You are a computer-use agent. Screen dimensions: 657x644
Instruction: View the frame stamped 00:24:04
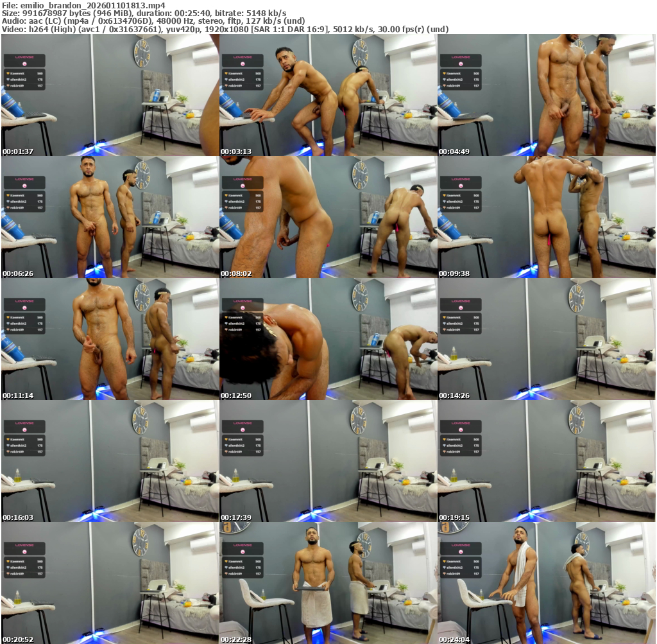547,583
